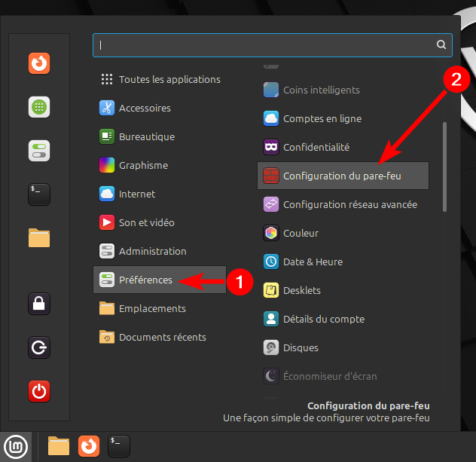Open system settings toggle icon in sidebar
This screenshot has height=462, width=476.
click(x=39, y=151)
